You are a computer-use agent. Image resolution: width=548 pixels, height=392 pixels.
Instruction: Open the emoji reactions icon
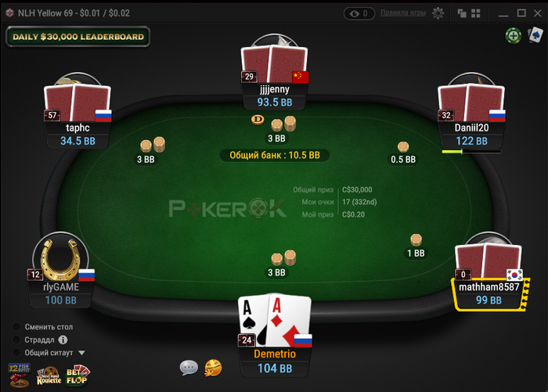click(x=213, y=368)
